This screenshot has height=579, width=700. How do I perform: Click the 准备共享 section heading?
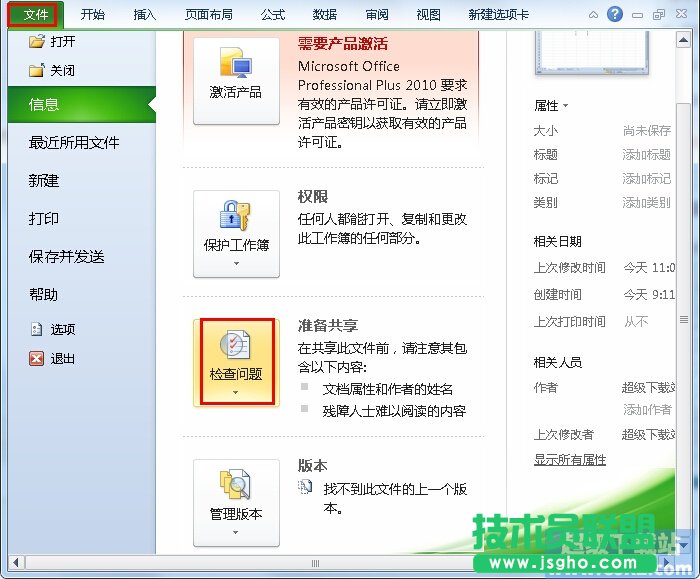click(328, 325)
